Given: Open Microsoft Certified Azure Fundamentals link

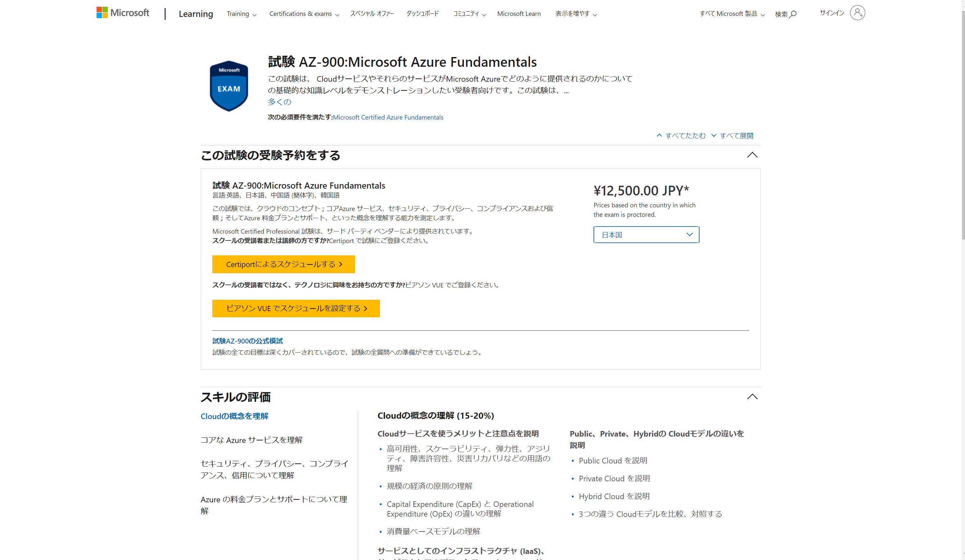Looking at the screenshot, I should (388, 117).
